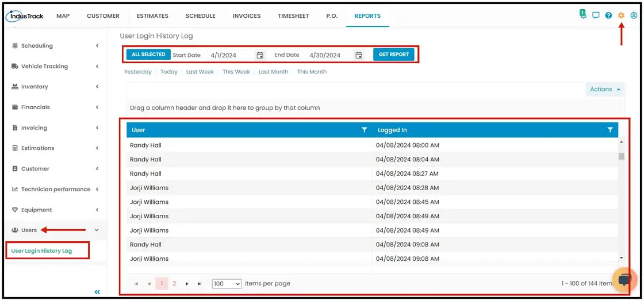Image resolution: width=644 pixels, height=301 pixels.
Task: Click the Estimations calculator icon
Action: click(x=15, y=148)
